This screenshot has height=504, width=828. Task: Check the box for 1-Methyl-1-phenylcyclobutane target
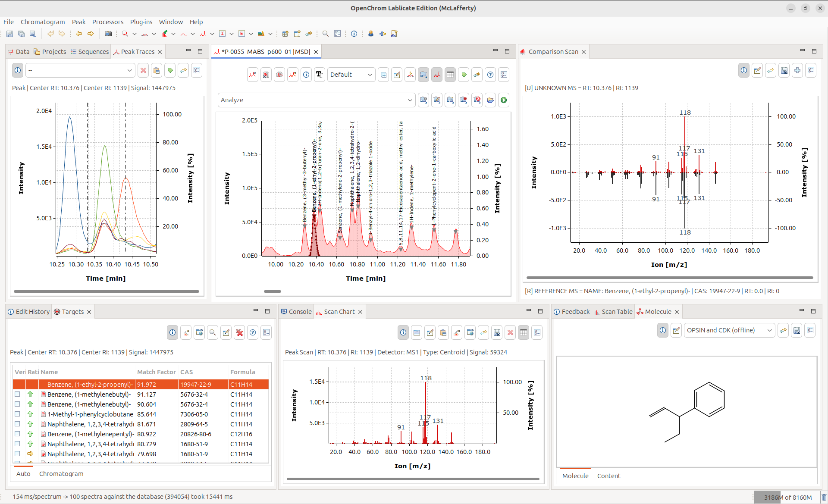(17, 414)
